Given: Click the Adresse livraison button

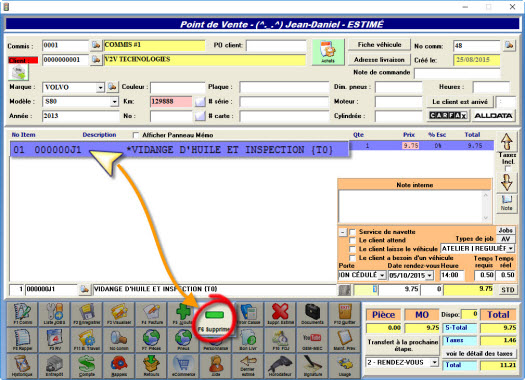Looking at the screenshot, I should click(379, 60).
